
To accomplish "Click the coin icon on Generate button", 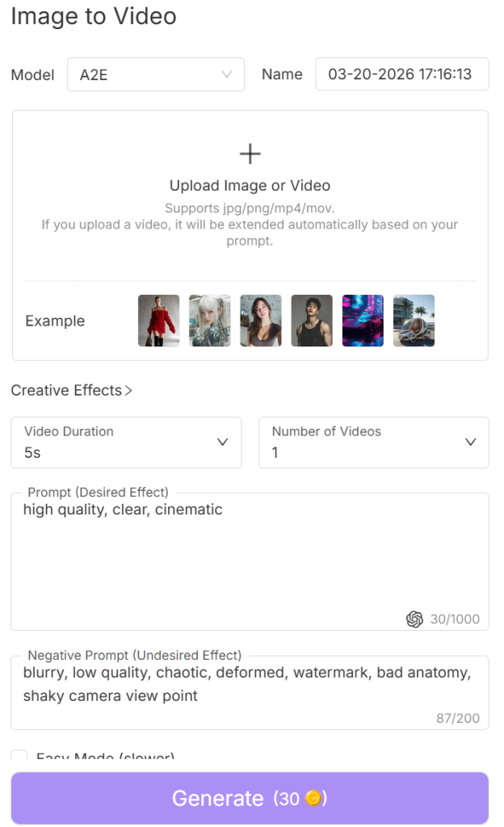I will click(313, 799).
